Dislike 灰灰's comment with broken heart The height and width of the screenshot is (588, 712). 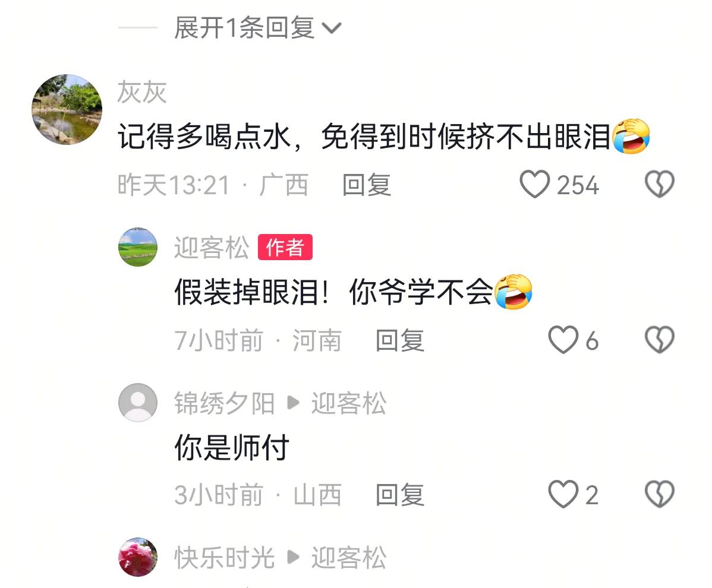(659, 184)
